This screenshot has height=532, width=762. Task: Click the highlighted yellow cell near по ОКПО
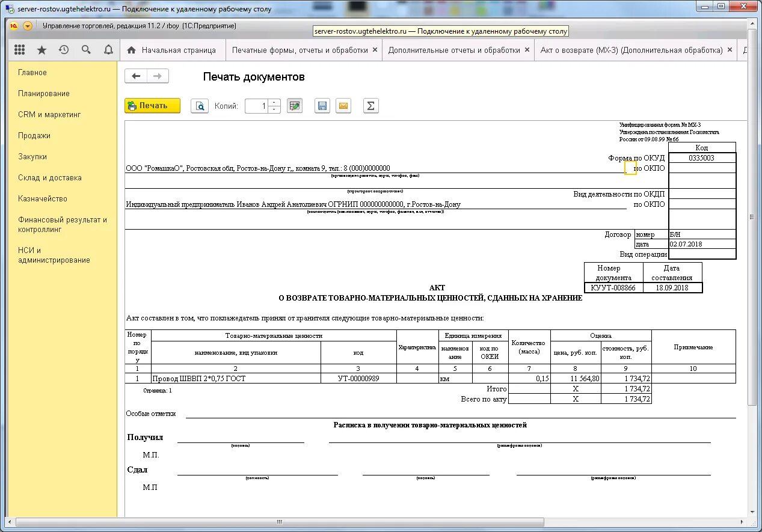coord(630,168)
